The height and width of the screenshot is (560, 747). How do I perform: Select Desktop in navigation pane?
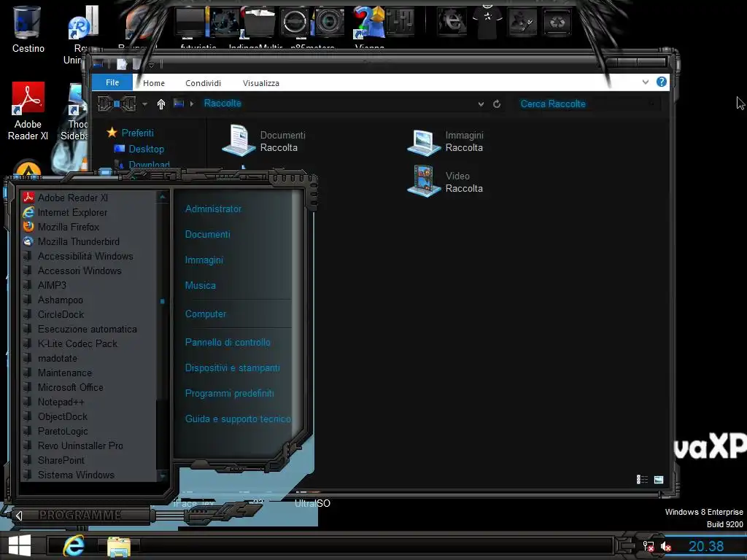click(146, 149)
